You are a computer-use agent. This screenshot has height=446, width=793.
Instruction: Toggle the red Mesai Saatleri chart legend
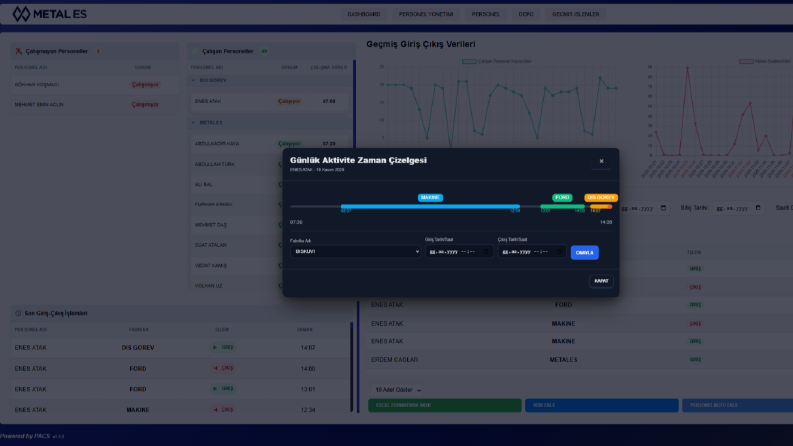764,61
